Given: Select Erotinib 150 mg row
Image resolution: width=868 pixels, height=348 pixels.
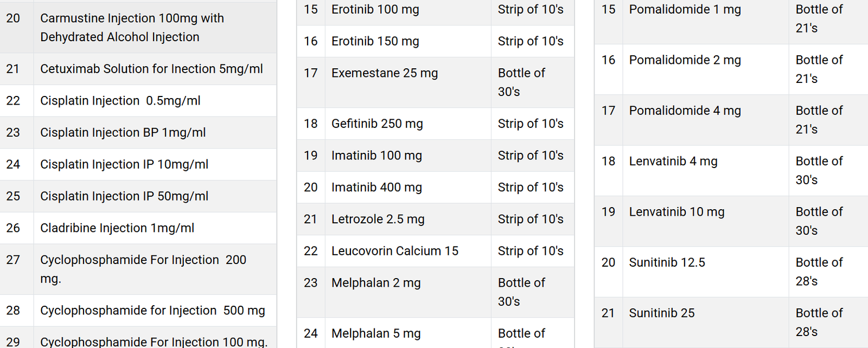Looking at the screenshot, I should 436,41.
